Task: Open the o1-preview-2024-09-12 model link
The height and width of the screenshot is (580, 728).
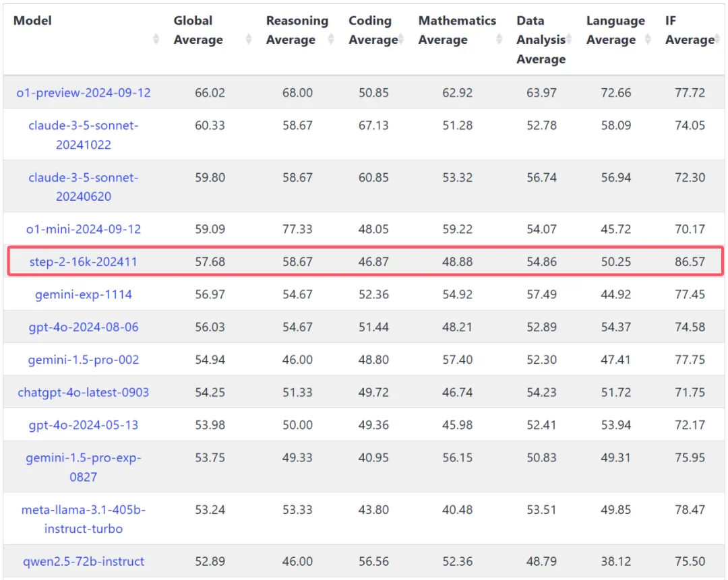Action: (x=84, y=93)
